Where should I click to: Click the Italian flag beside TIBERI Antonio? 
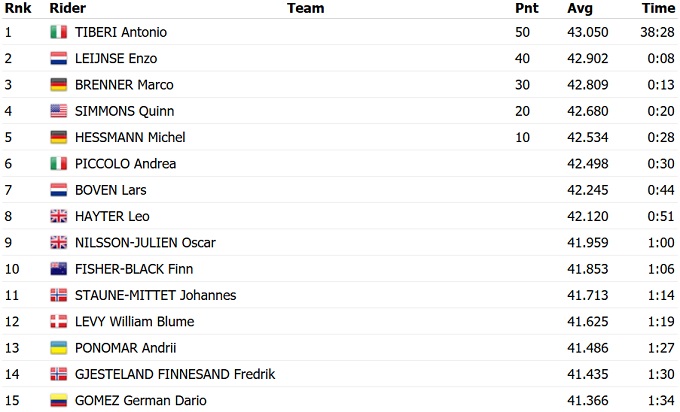pyautogui.click(x=58, y=32)
